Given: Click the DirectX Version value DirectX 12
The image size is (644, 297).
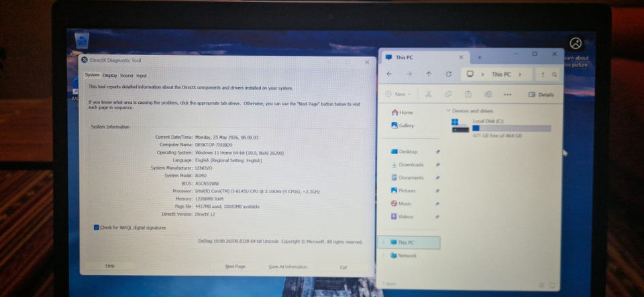Looking at the screenshot, I should (205, 214).
